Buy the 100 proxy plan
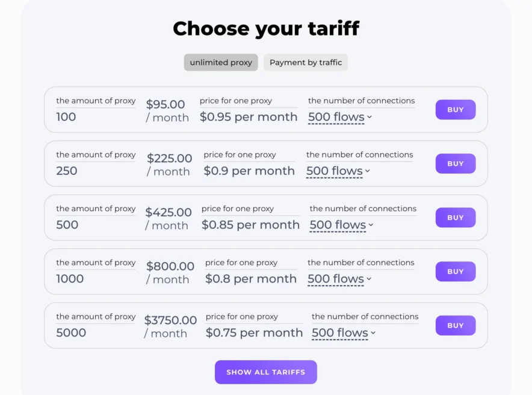This screenshot has height=395, width=532. (455, 109)
